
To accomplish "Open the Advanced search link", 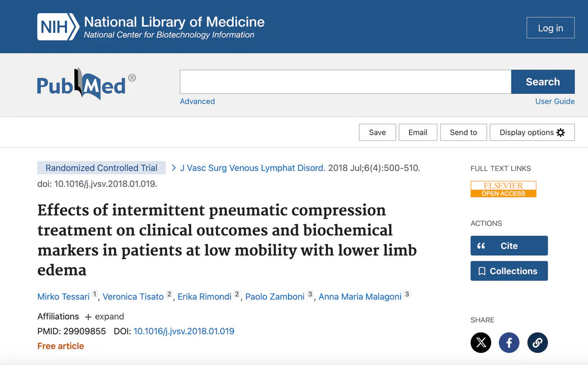I will click(197, 102).
